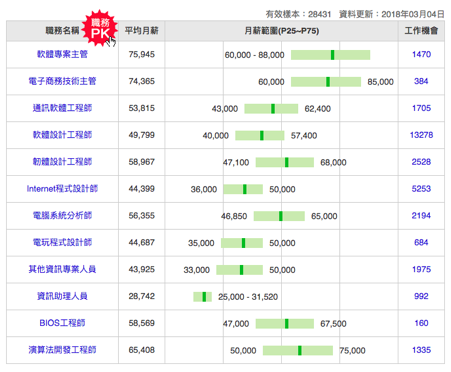451x372 pixels.
Task: Open the 資訊助理人員 job title link
Action: tap(62, 296)
